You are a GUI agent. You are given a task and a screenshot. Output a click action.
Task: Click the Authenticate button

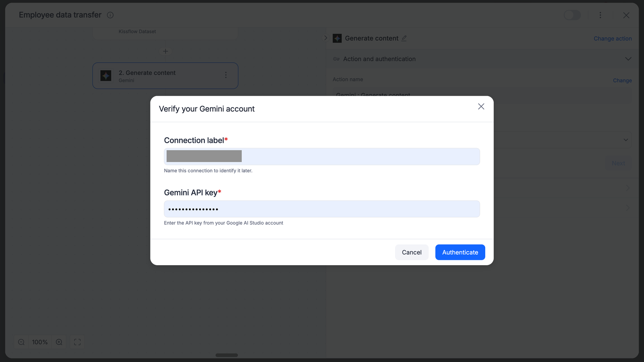tap(460, 252)
